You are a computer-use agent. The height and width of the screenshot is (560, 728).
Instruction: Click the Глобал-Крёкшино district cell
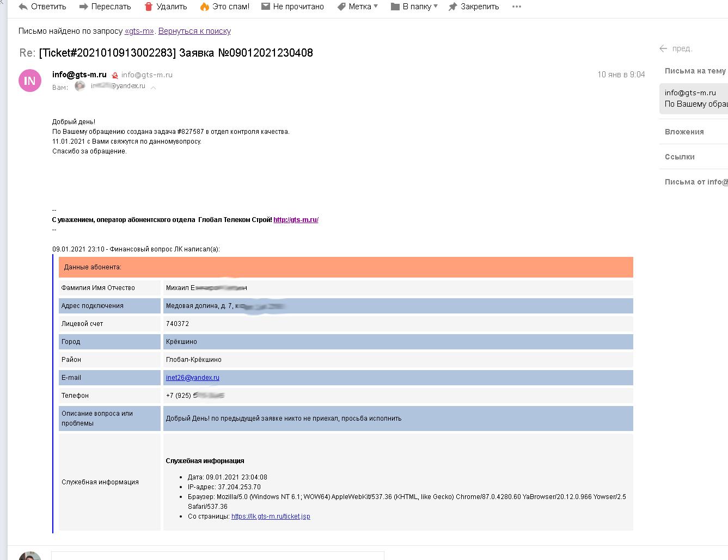[398, 360]
